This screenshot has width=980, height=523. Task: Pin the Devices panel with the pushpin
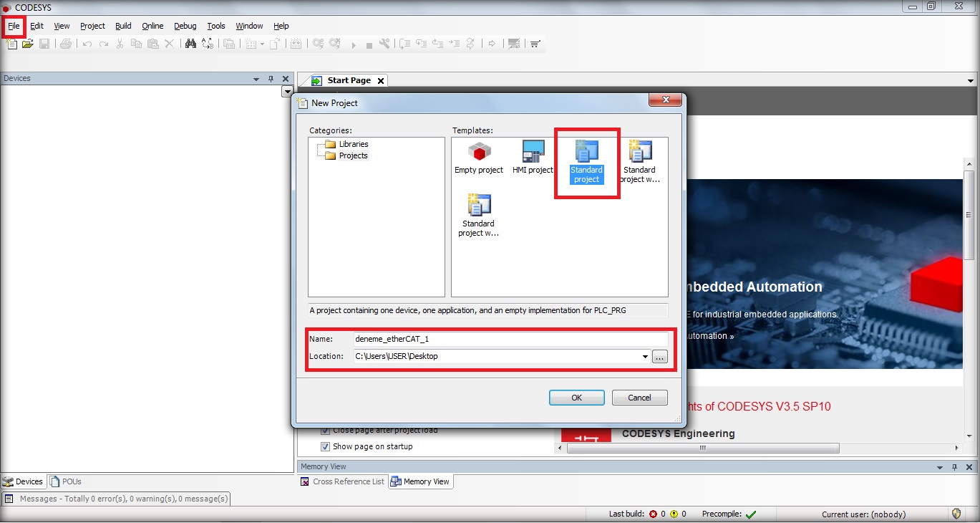(x=271, y=79)
